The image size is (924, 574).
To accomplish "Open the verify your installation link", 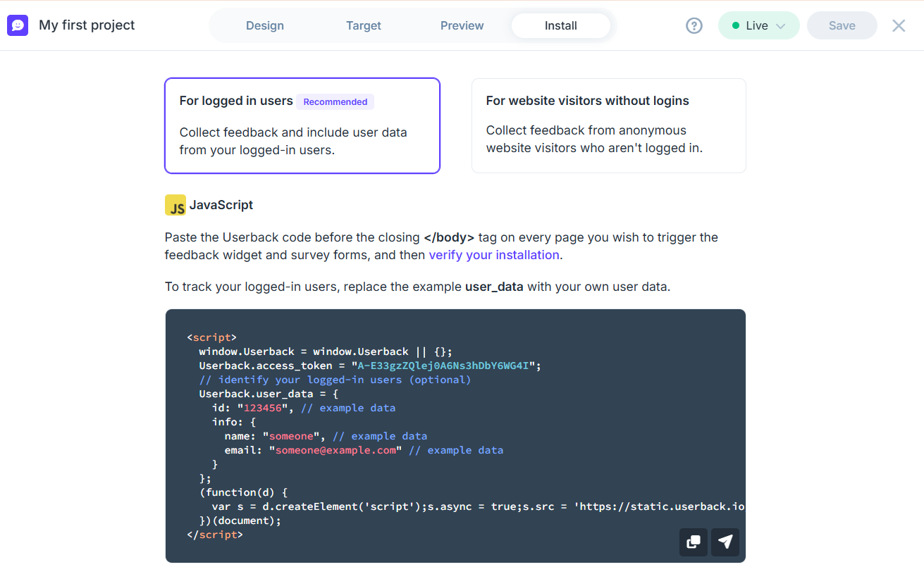I will [x=494, y=255].
